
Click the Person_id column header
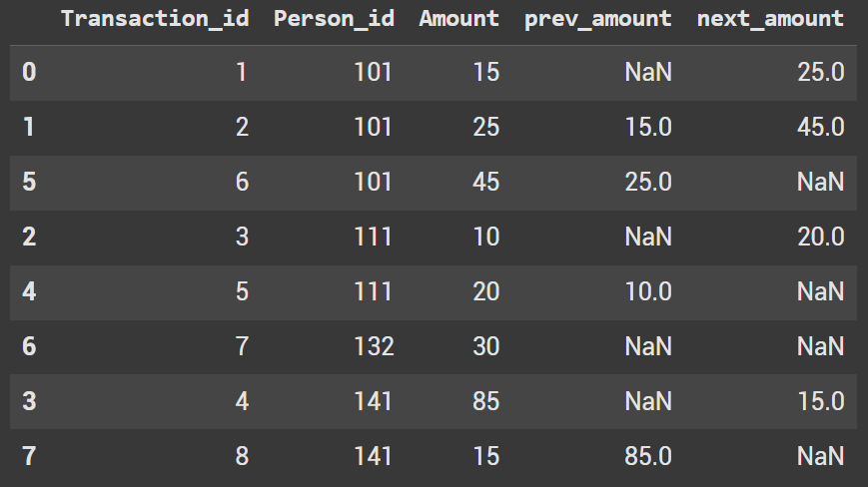point(334,19)
